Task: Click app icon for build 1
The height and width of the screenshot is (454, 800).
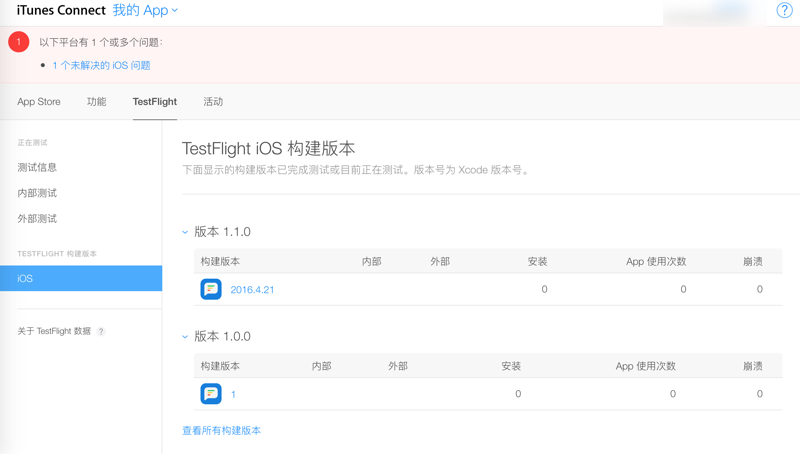Action: (x=211, y=394)
